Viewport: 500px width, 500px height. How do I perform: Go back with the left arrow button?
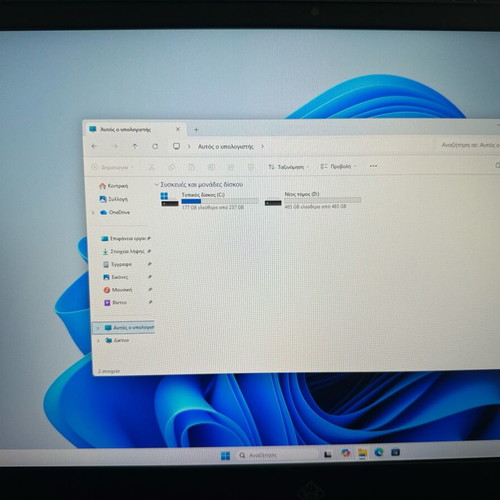pyautogui.click(x=94, y=146)
